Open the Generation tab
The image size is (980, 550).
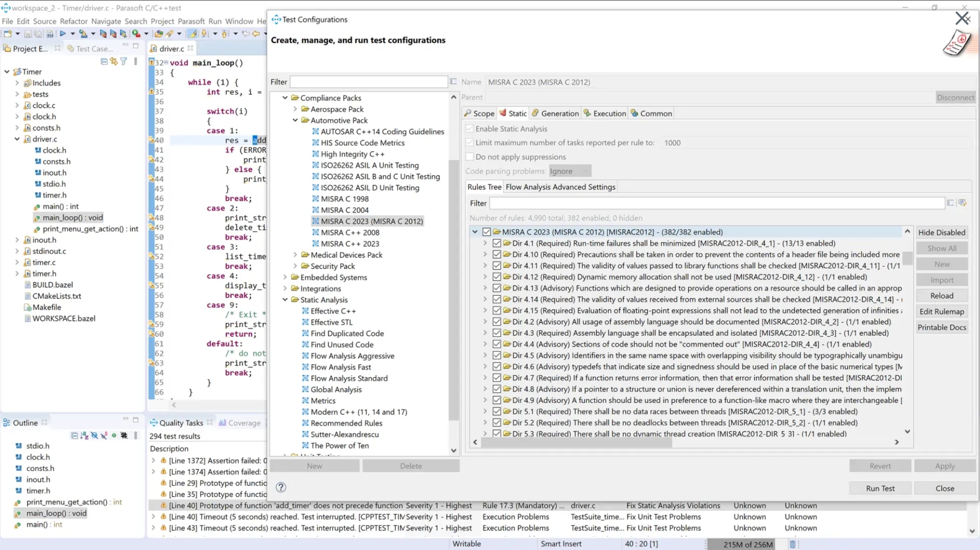[x=555, y=113]
